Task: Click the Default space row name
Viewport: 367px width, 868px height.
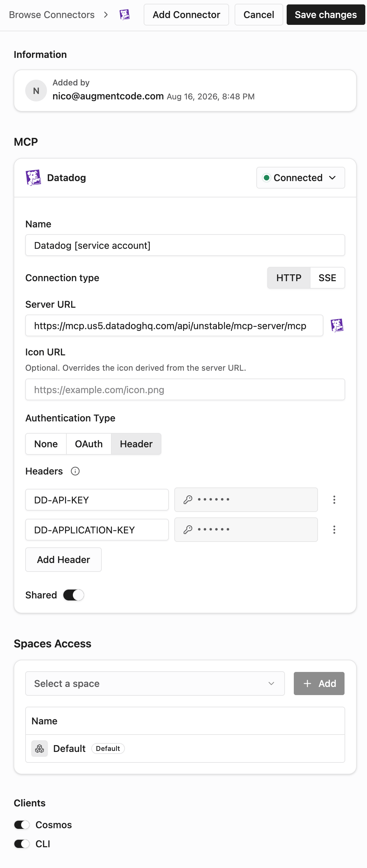Action: pos(69,749)
